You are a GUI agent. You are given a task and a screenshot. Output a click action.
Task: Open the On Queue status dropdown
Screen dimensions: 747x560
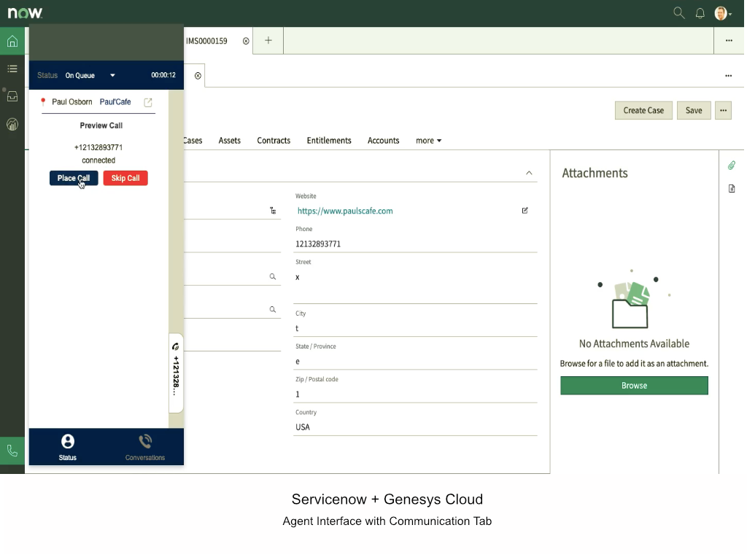[112, 75]
